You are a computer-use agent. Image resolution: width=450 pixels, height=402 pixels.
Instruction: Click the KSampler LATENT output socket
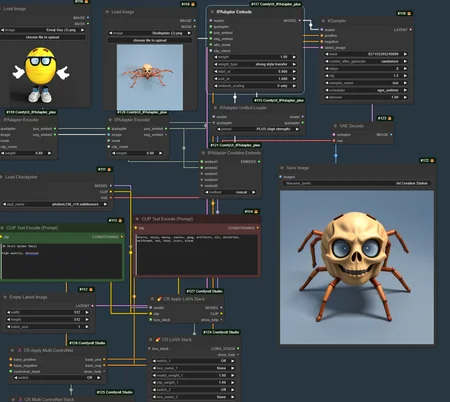(x=410, y=30)
